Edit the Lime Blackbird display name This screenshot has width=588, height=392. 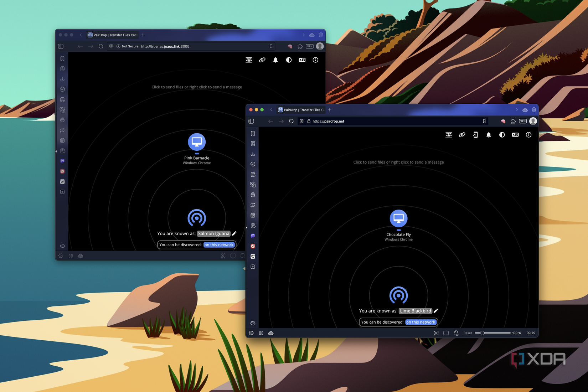coord(436,311)
